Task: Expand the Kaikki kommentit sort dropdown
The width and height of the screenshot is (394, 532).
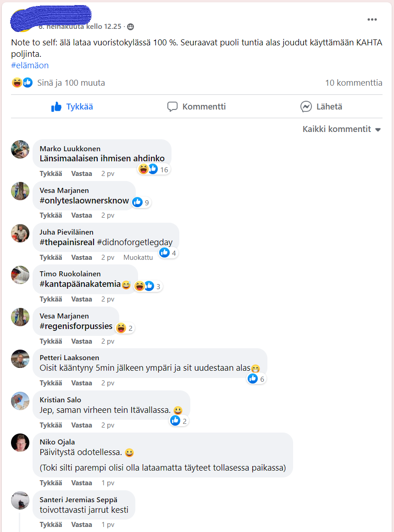Action: pyautogui.click(x=342, y=129)
